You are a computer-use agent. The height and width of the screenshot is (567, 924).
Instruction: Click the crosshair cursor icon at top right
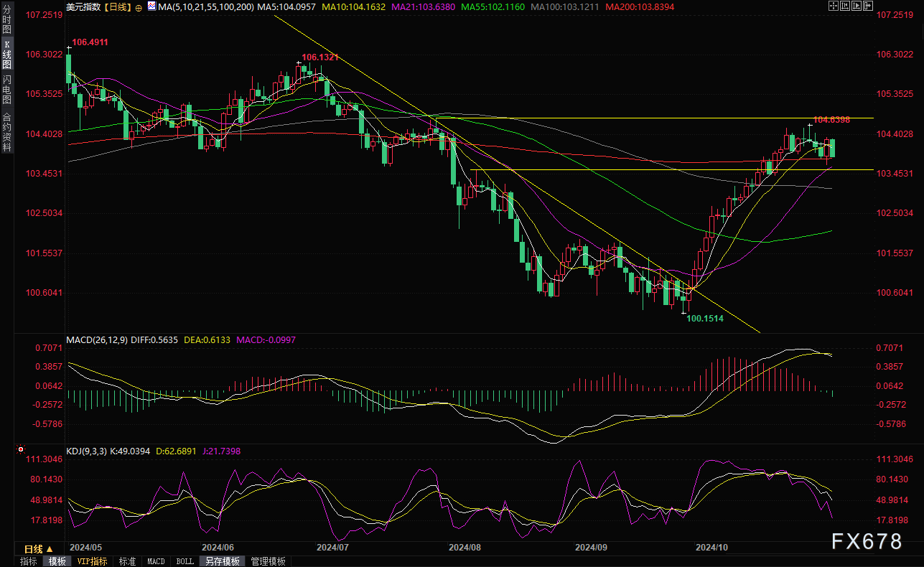tap(832, 6)
